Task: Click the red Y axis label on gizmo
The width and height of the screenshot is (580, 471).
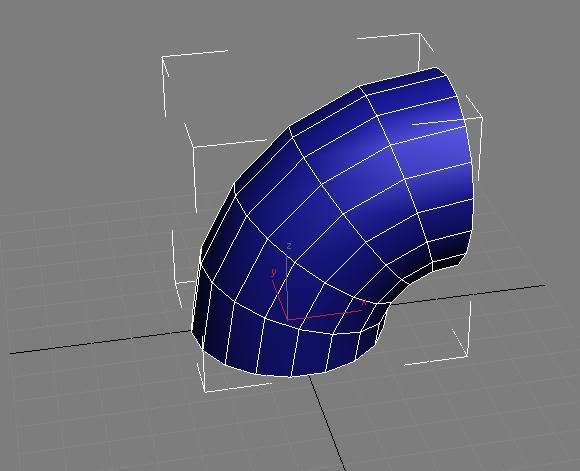Action: [274, 272]
